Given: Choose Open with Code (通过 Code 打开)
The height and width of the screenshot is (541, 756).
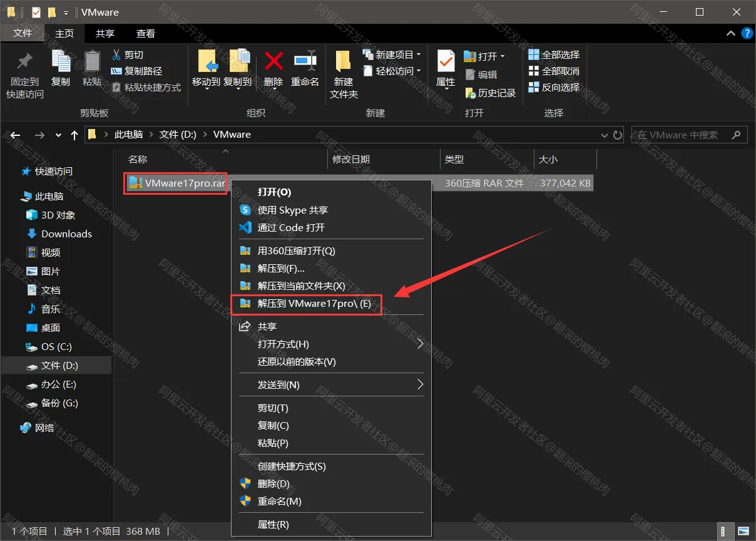Looking at the screenshot, I should tap(332, 227).
